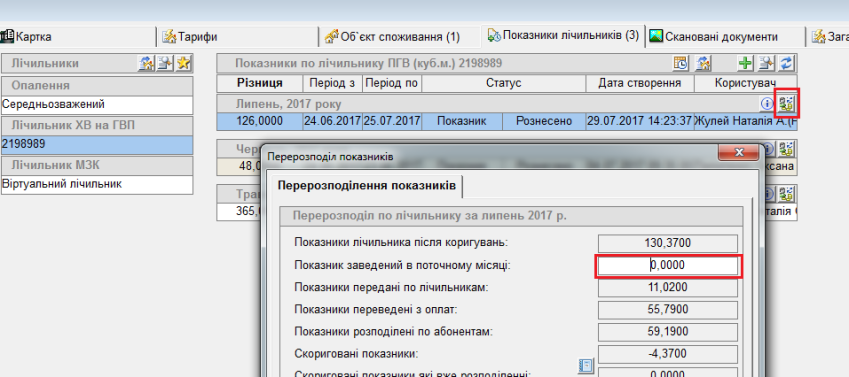
Task: Click the Дата створення column header
Action: (x=640, y=83)
